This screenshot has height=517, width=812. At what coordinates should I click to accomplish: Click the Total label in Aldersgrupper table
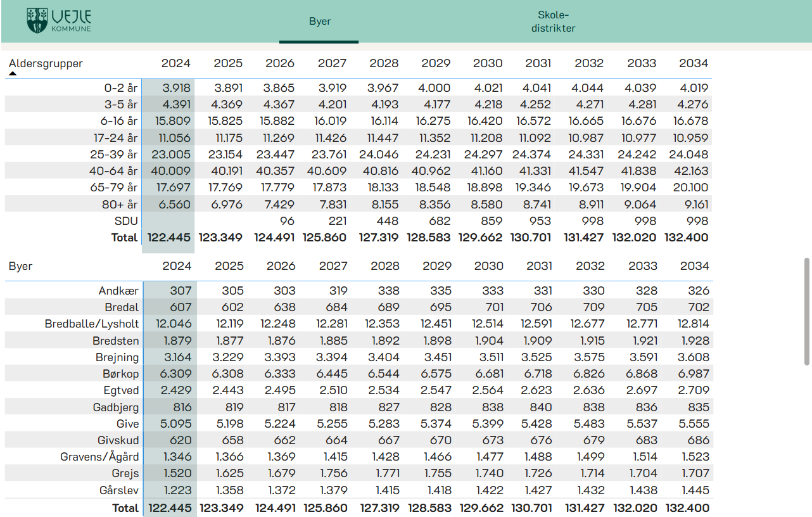pos(124,238)
